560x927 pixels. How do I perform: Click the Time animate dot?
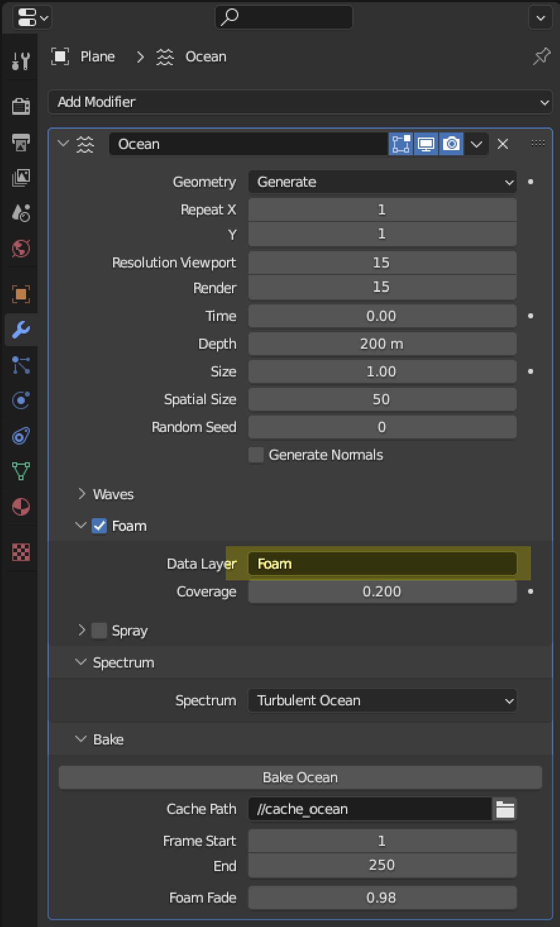tap(531, 316)
